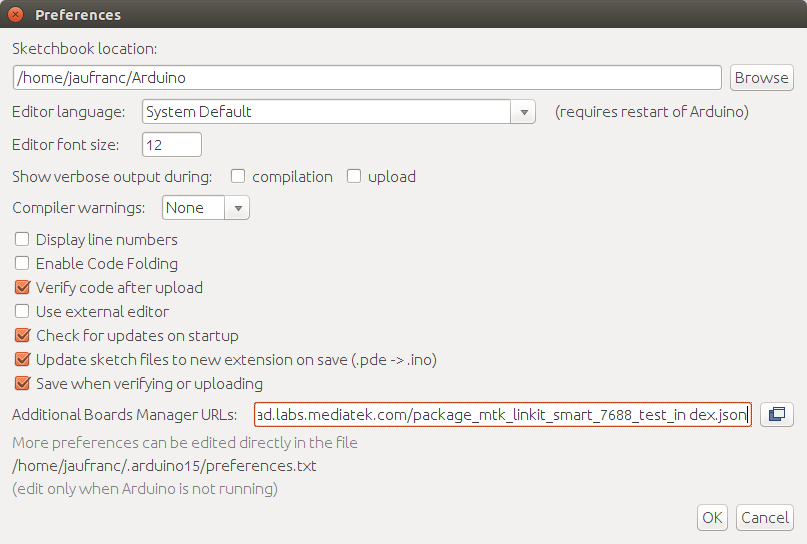Tick the Display line numbers checkbox
Viewport: 807px width, 544px height.
[22, 239]
